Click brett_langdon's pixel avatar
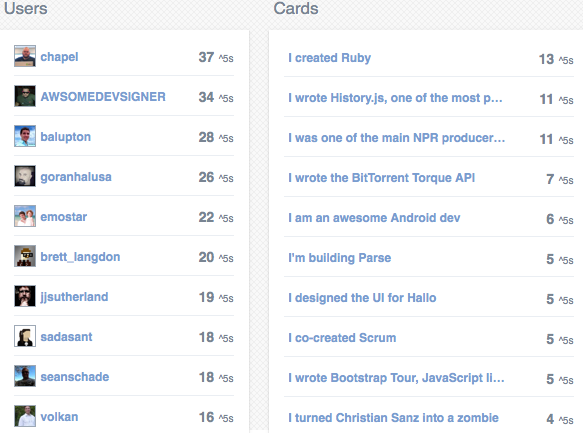 pos(25,256)
